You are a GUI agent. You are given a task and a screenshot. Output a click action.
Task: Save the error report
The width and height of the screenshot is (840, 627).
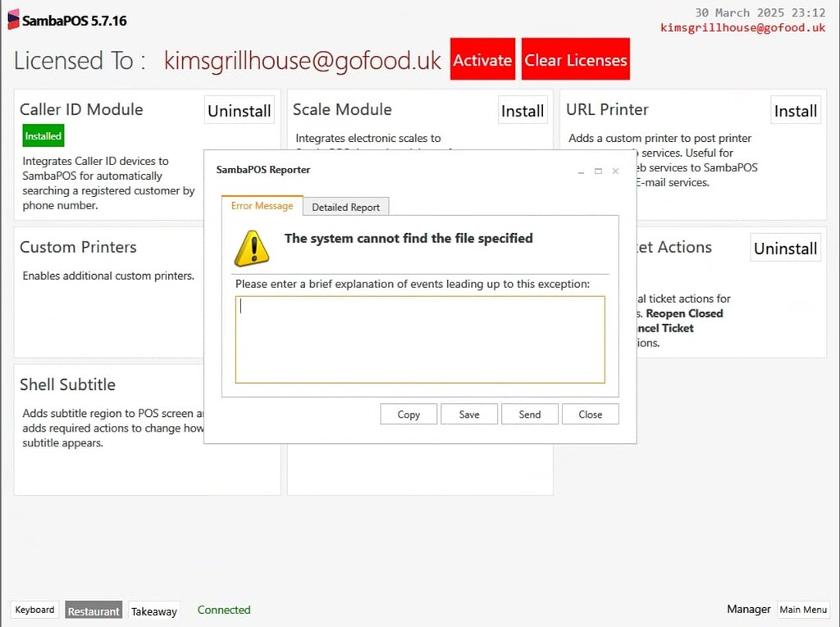click(468, 414)
